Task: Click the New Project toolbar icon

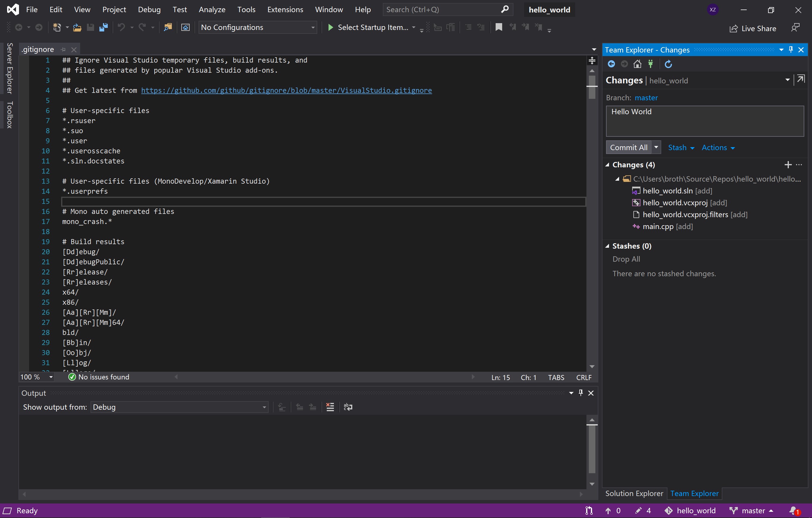Action: pos(57,27)
